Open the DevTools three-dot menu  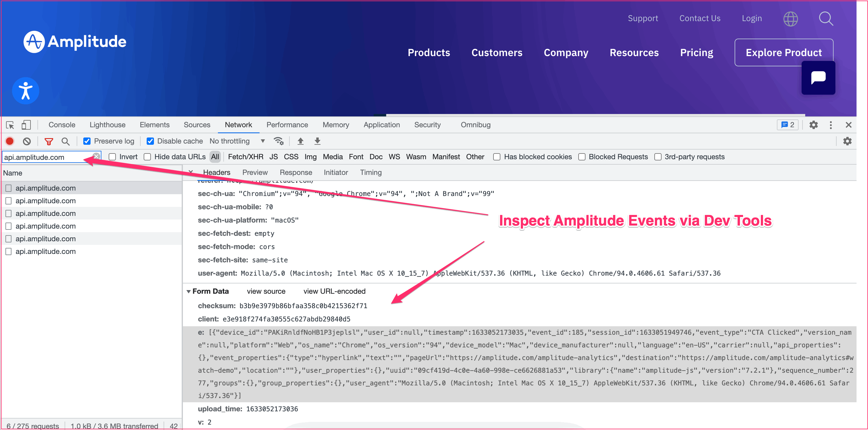pyautogui.click(x=831, y=125)
